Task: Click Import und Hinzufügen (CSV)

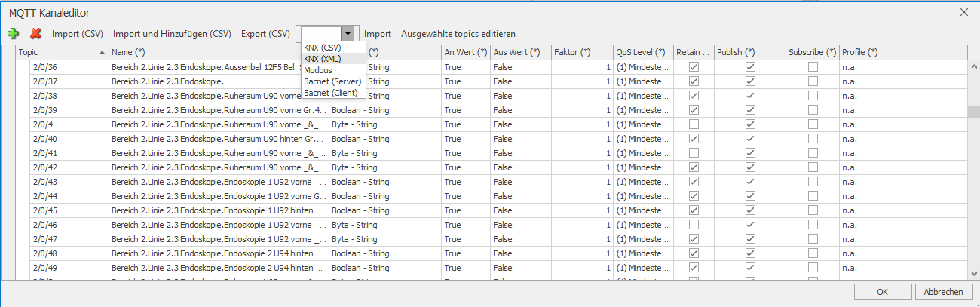Action: [x=172, y=34]
